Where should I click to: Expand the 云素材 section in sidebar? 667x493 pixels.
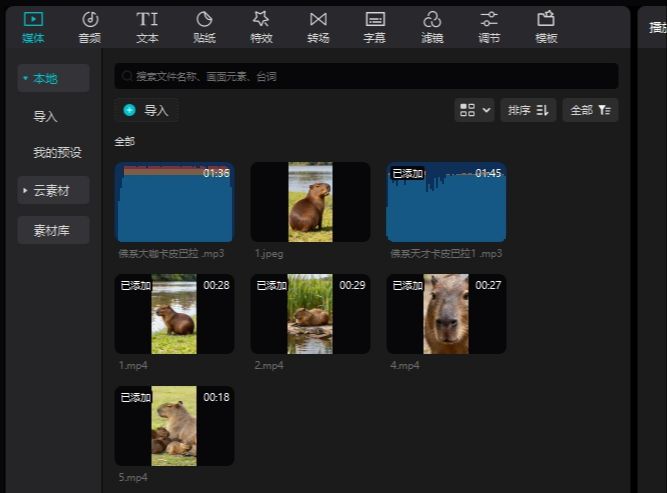[26, 190]
